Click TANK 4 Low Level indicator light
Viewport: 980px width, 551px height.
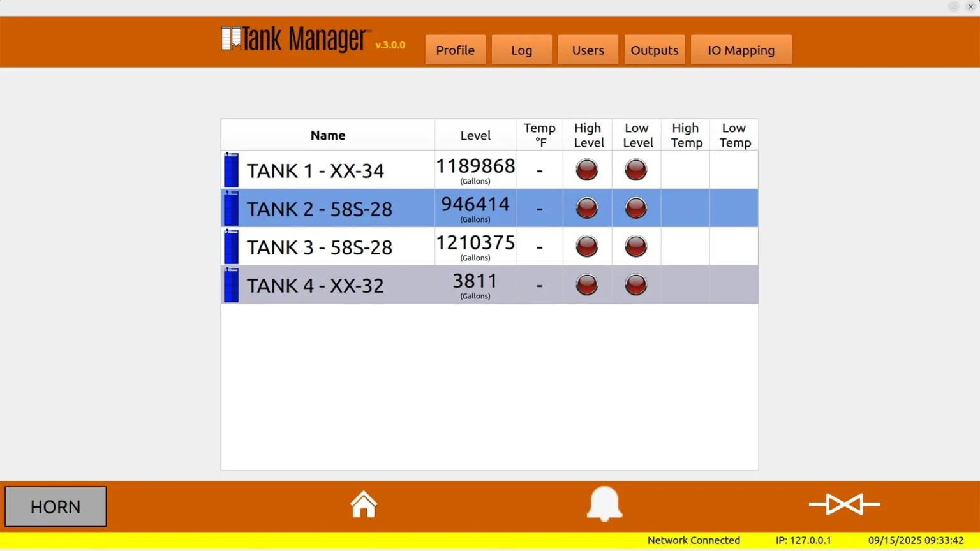(636, 284)
